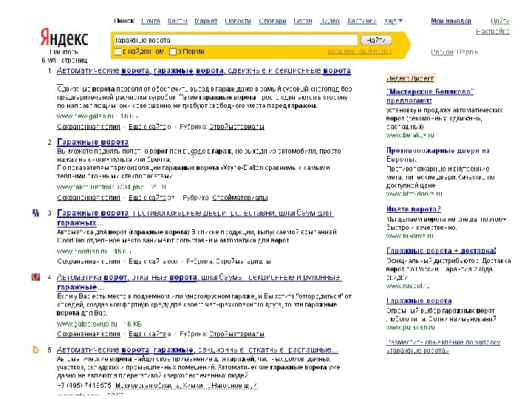Click 'Еще с сайта' under result 1
The width and height of the screenshot is (532, 399).
(149, 126)
